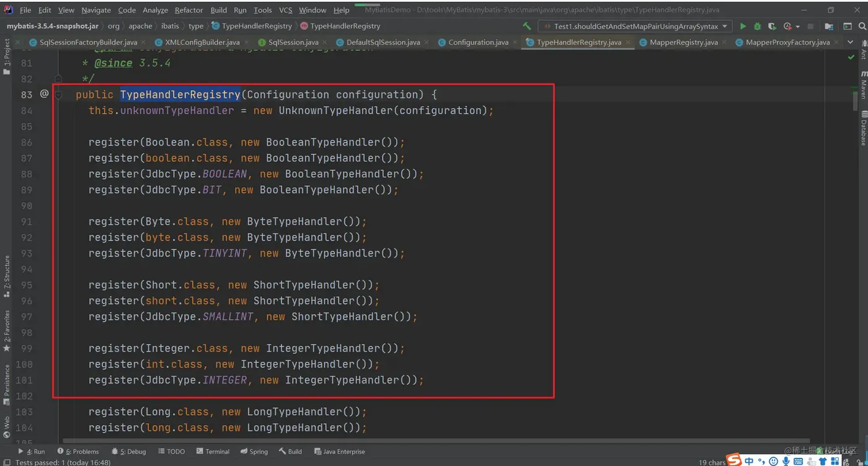Toggle Sogou punctuation mode button

(762, 461)
